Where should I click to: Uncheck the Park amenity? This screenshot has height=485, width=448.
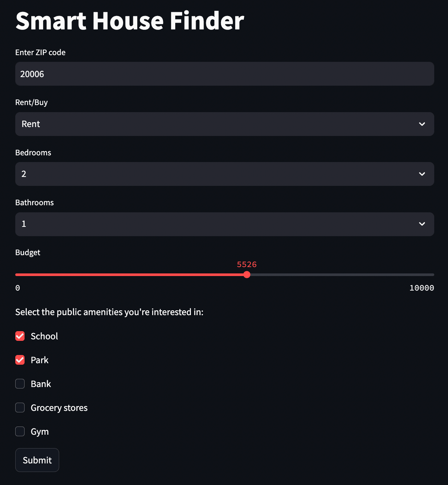pyautogui.click(x=20, y=360)
